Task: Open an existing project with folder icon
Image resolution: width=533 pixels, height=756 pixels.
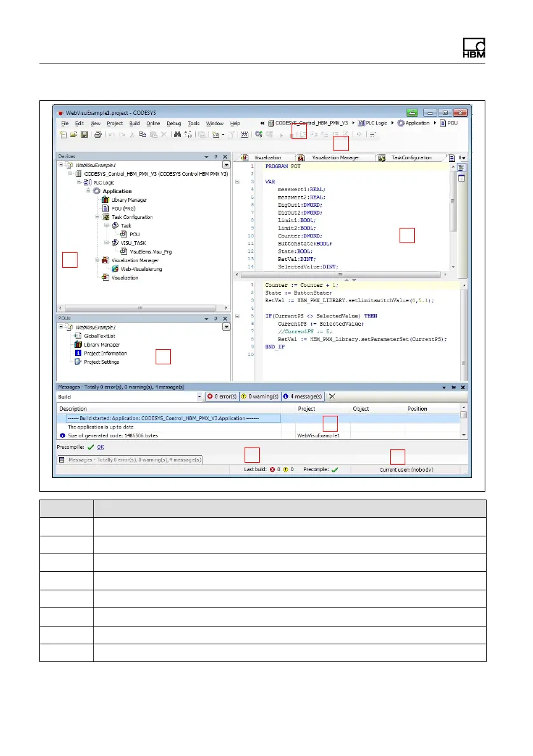Action: point(74,135)
